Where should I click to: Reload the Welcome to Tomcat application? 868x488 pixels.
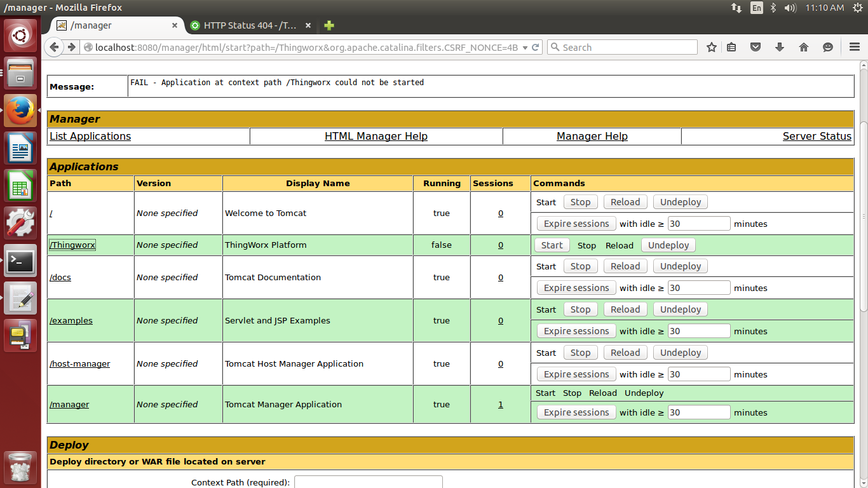point(625,202)
